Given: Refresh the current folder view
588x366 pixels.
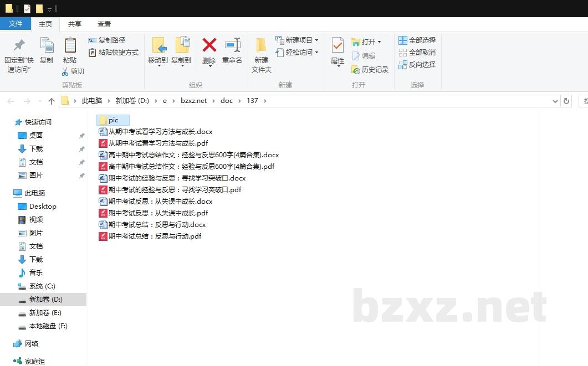Looking at the screenshot, I should point(566,101).
